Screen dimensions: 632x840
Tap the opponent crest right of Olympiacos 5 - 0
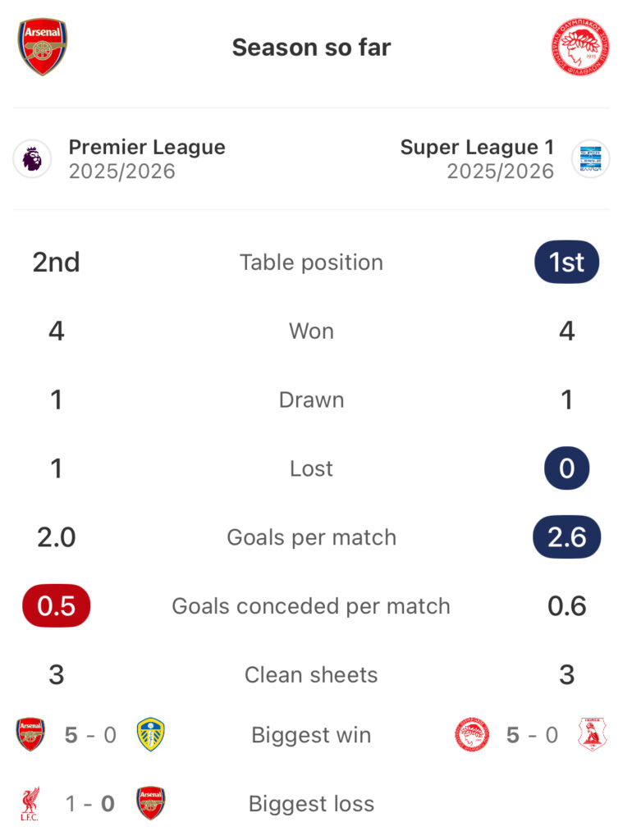point(592,735)
